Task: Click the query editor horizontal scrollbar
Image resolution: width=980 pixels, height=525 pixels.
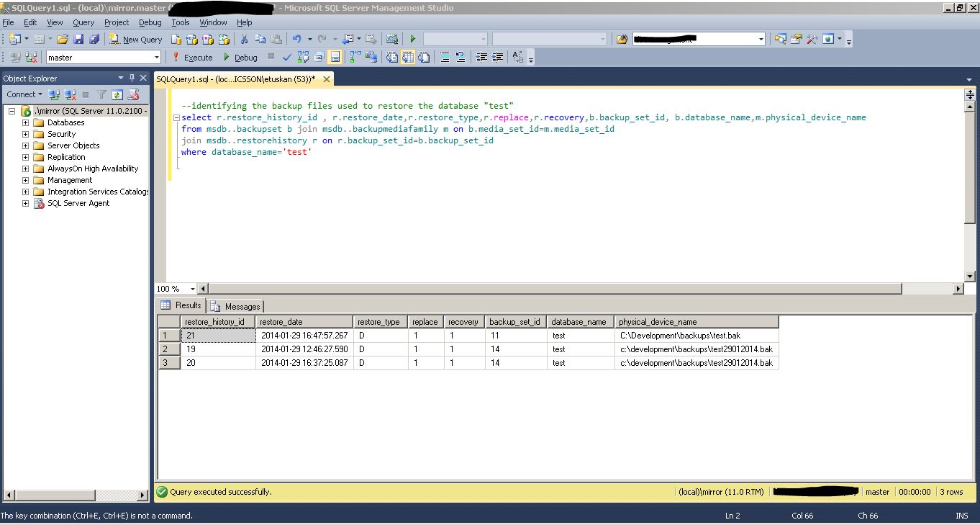Action: [553, 289]
